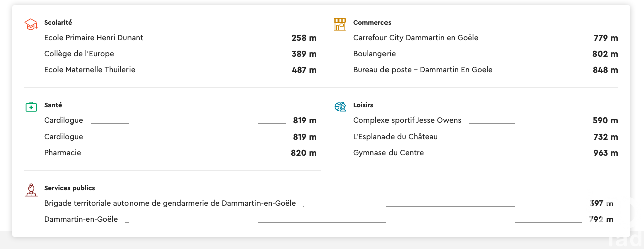Click the Scolarité graduation cap icon
Viewport: 644px width, 249px height.
[31, 24]
